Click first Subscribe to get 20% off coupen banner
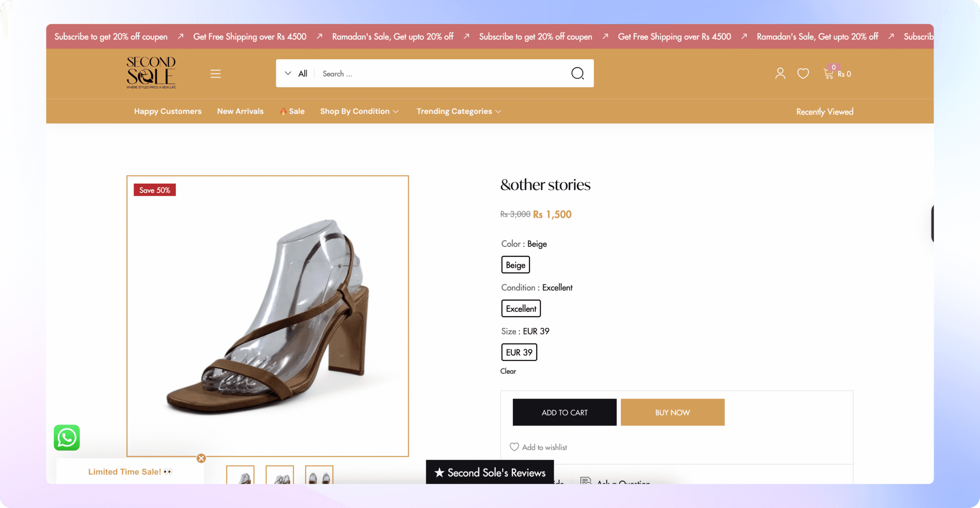This screenshot has height=508, width=980. pos(111,37)
